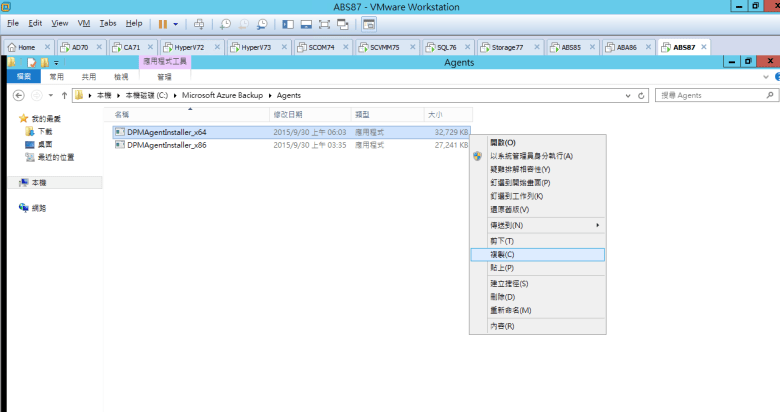The width and height of the screenshot is (780, 412).
Task: Click the VMware pause virtual machine icon
Action: 163,23
